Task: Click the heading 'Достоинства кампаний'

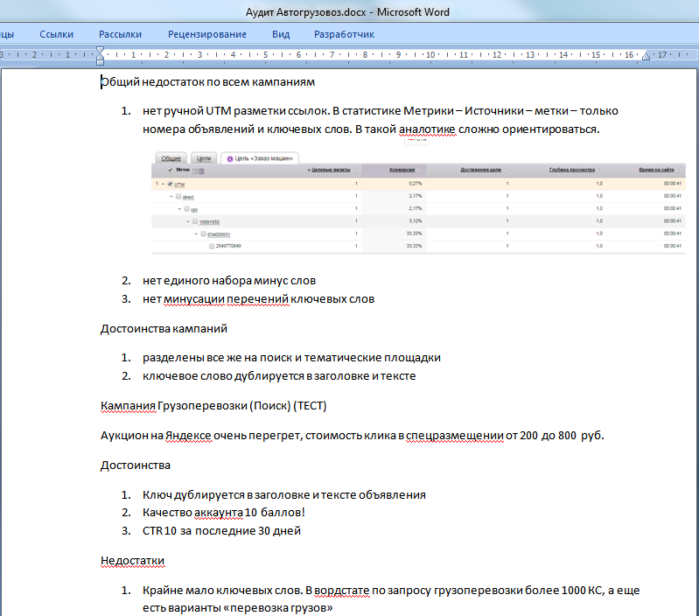Action: tap(164, 328)
